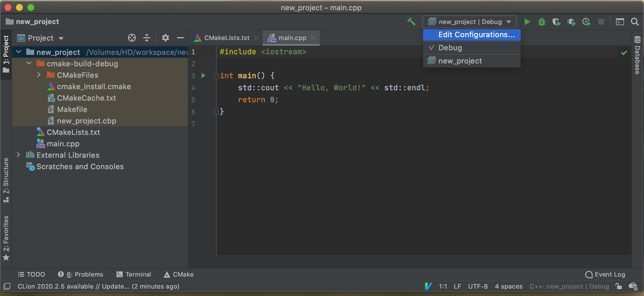Click the locate target icon in Project panel
The height and width of the screenshot is (296, 644).
pyautogui.click(x=132, y=38)
